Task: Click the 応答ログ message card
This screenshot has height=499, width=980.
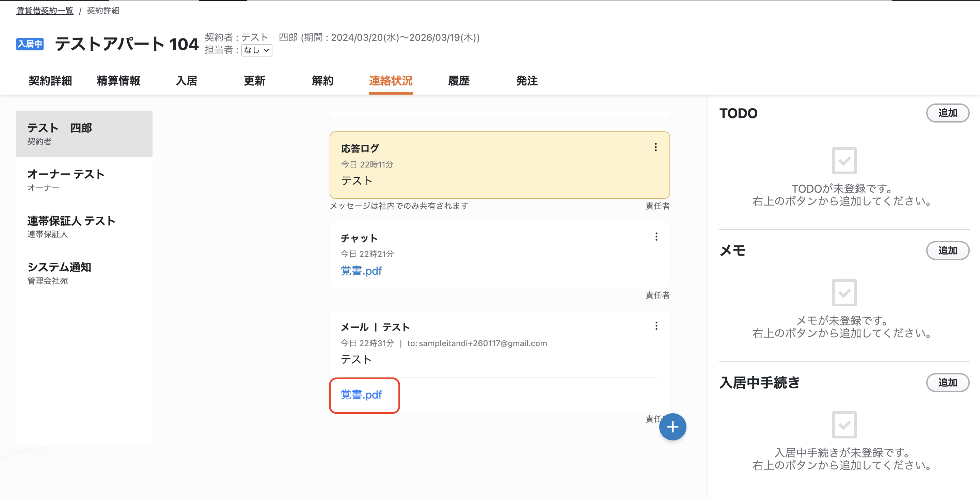Action: (x=500, y=165)
